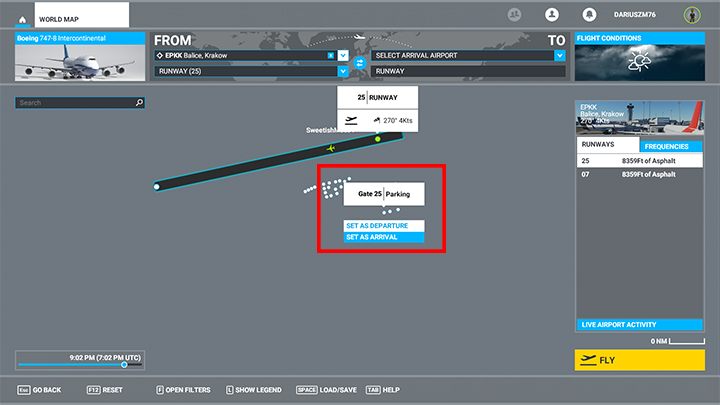Click the search magnifier icon
Image resolution: width=720 pixels, height=405 pixels.
click(x=139, y=102)
